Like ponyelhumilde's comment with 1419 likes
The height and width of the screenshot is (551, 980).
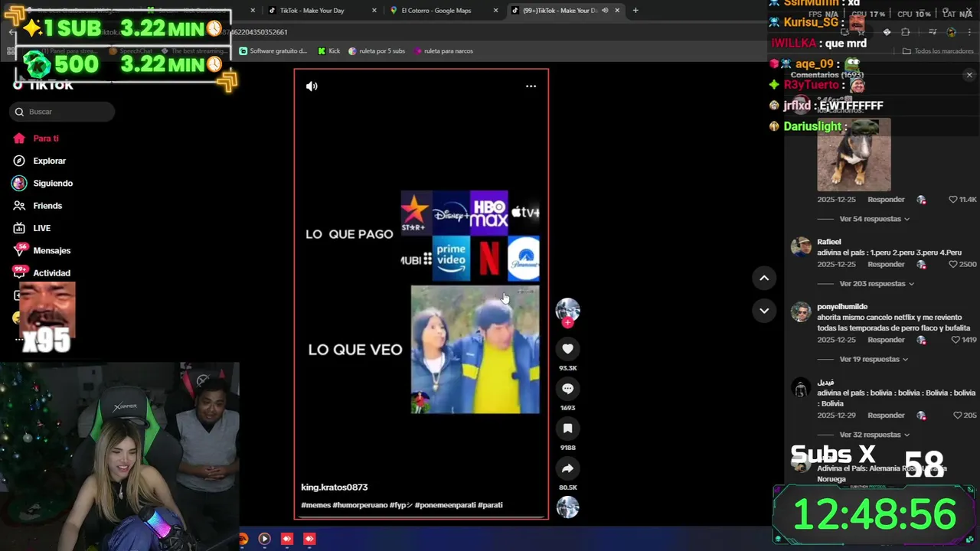[x=956, y=340]
